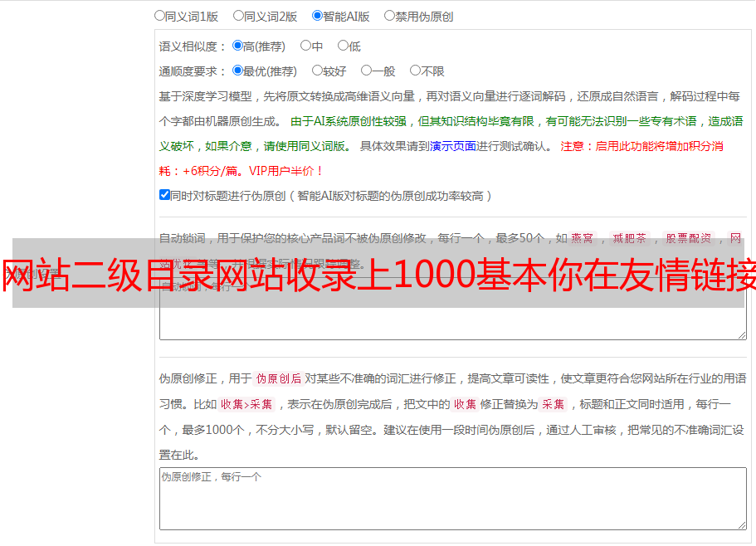The image size is (756, 546).
Task: Toggle 同时对标题进行伪原创 checkbox
Action: tap(164, 195)
